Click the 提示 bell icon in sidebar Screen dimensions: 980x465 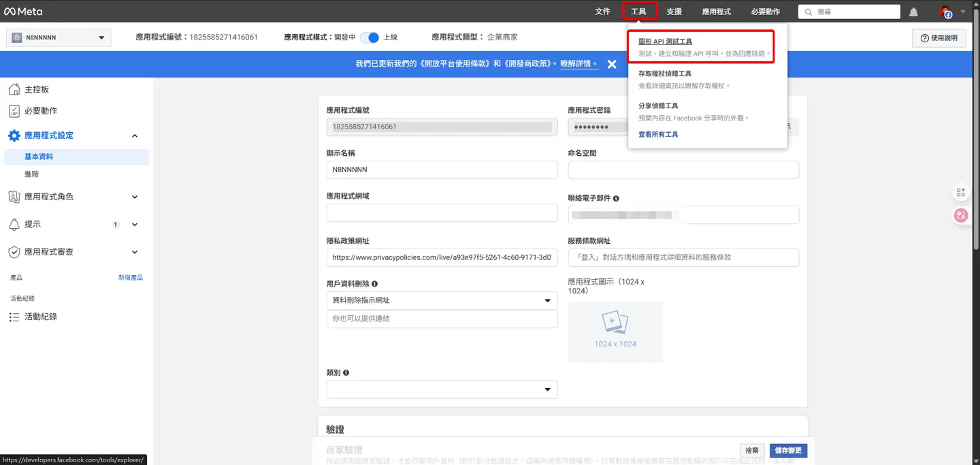(14, 224)
